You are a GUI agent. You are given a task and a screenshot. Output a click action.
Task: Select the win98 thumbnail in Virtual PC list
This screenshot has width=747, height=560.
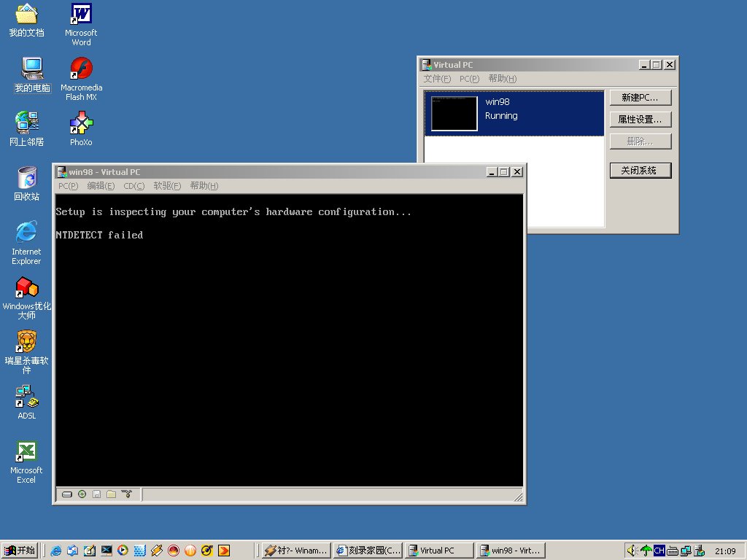pyautogui.click(x=454, y=113)
